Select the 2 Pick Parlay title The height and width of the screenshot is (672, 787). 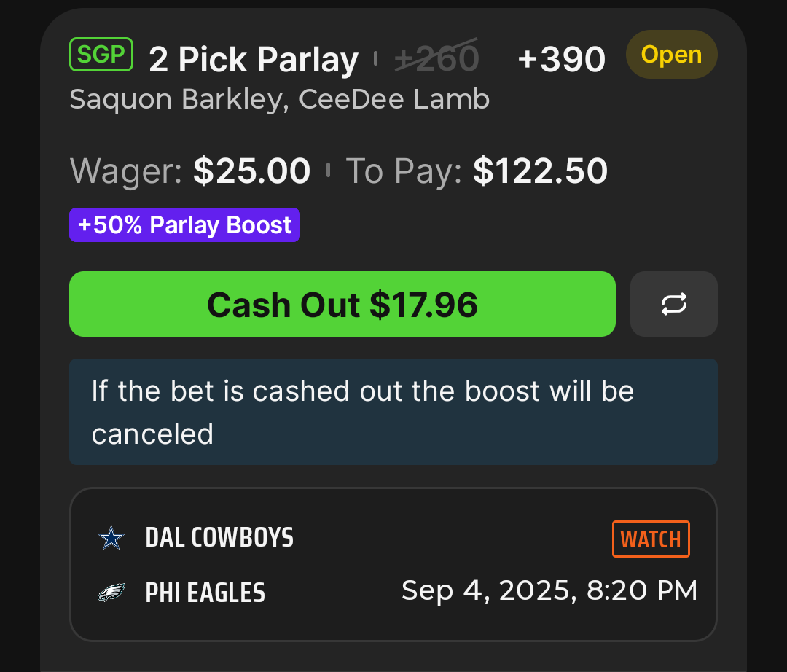tap(254, 59)
